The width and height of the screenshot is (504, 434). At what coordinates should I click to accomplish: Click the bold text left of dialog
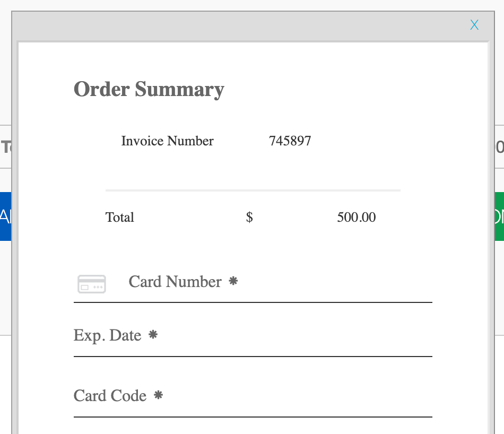point(6,147)
